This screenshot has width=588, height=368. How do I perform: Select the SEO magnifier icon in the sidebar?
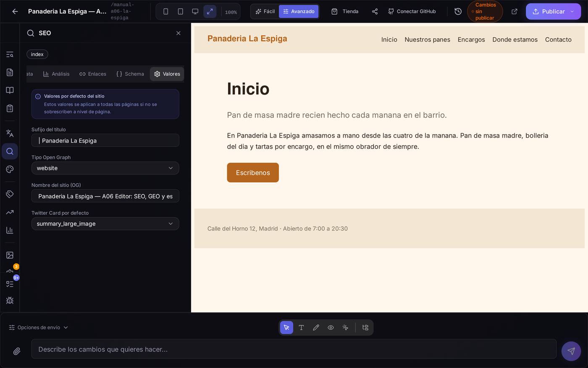10,151
